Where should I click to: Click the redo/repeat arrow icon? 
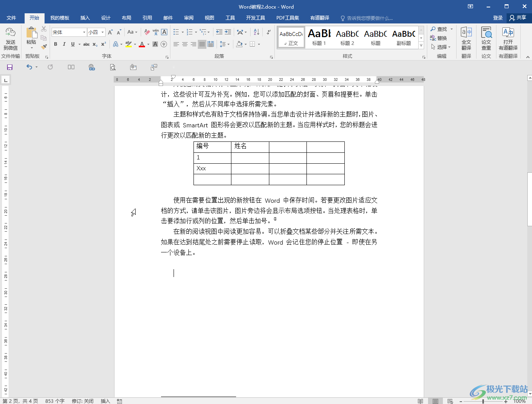50,67
